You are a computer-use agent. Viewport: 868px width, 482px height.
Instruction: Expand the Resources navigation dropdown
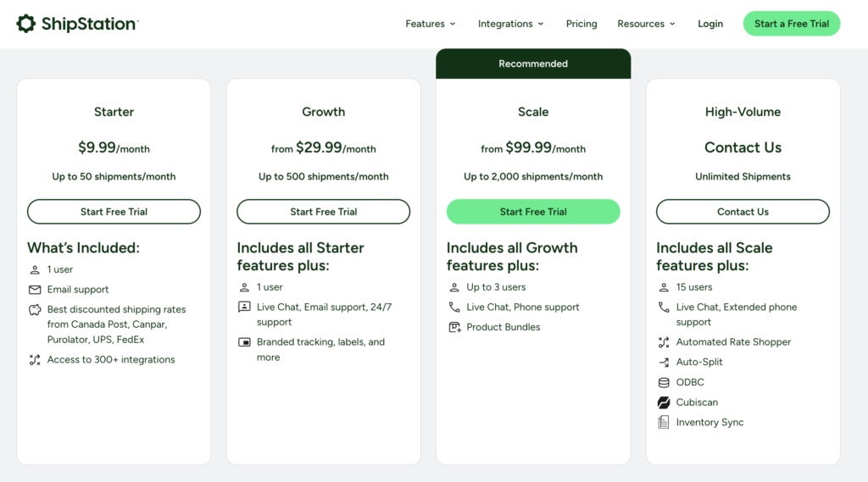coord(646,24)
